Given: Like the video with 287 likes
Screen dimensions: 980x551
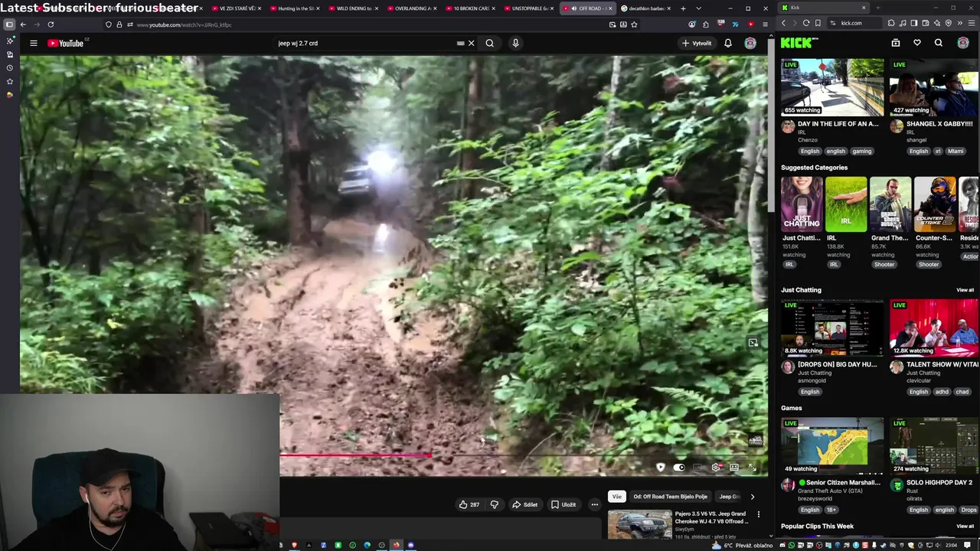Looking at the screenshot, I should coord(469,504).
